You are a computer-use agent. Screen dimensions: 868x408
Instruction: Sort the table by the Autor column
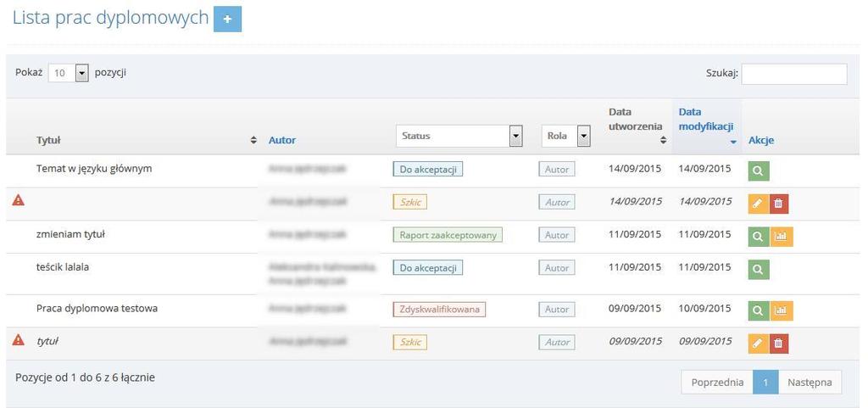[282, 140]
